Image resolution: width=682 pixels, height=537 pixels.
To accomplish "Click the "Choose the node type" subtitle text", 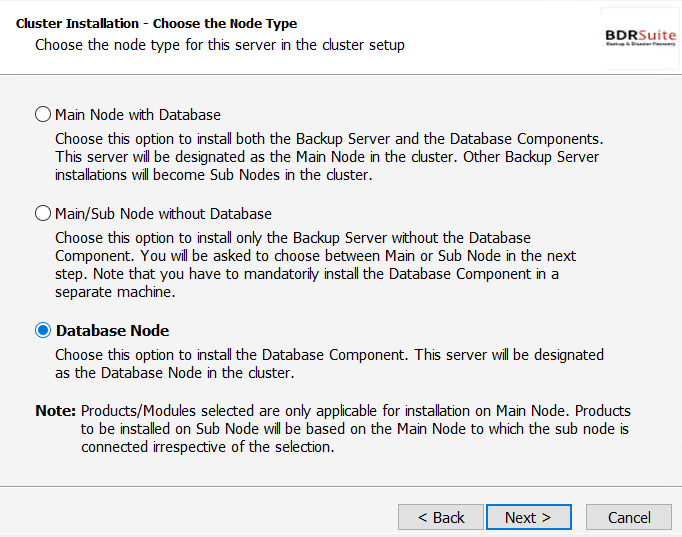I will 220,45.
